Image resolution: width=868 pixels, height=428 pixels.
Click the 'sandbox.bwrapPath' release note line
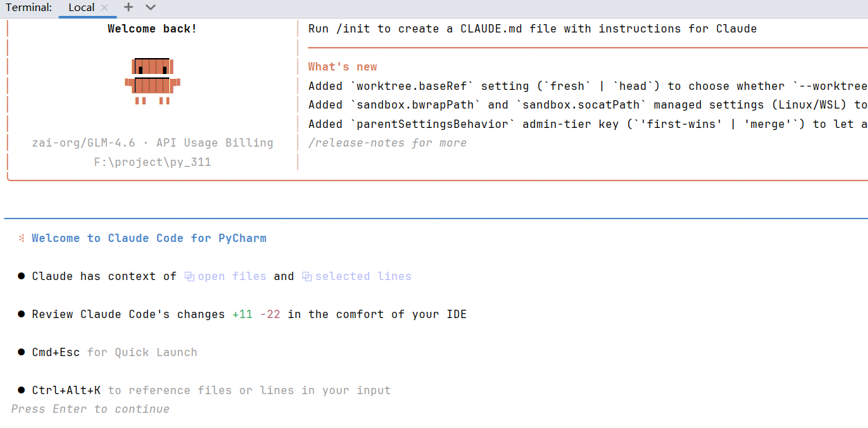(x=587, y=105)
